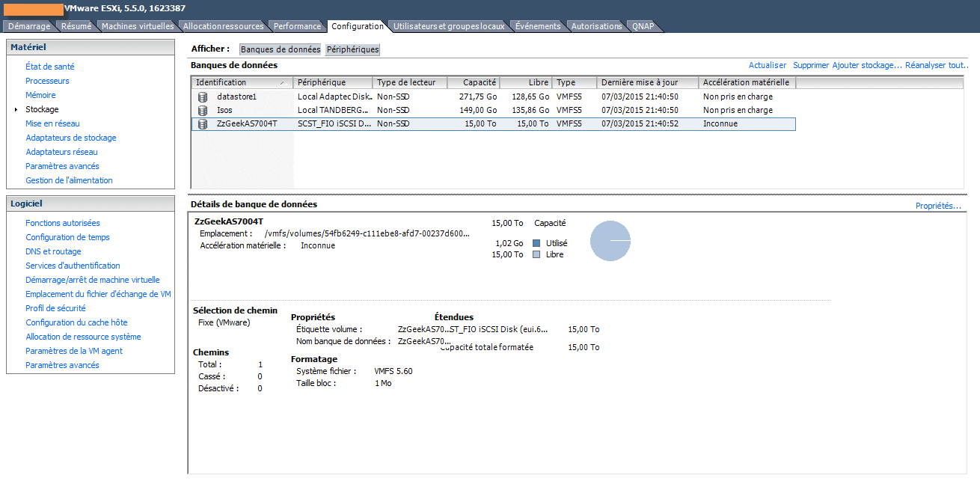Viewport: 980px width, 490px height.
Task: Open Configuration de temps
Action: point(67,237)
